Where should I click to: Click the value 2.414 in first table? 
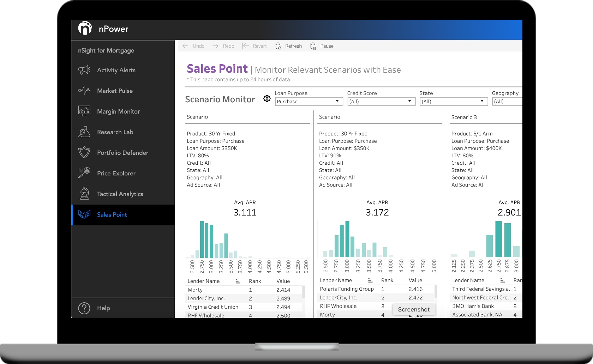pyautogui.click(x=283, y=290)
